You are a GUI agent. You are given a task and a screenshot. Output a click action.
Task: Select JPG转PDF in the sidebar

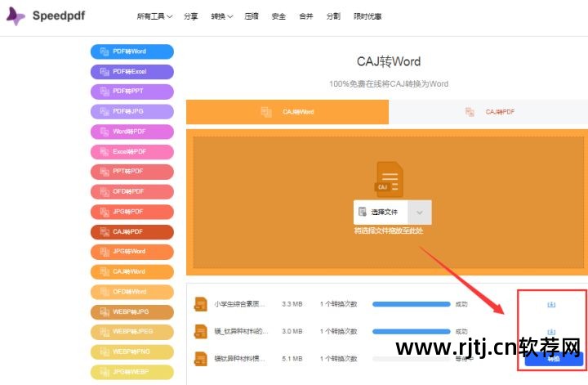click(x=132, y=212)
